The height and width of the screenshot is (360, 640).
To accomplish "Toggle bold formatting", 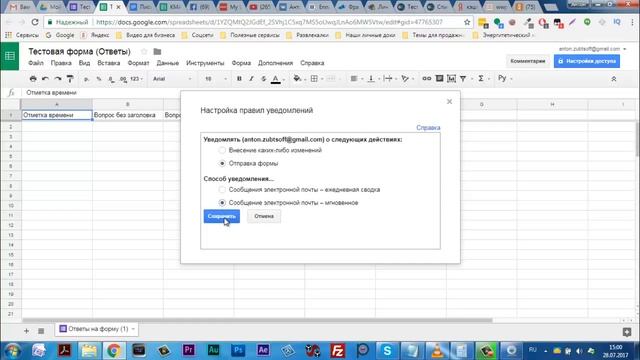I will 239,79.
